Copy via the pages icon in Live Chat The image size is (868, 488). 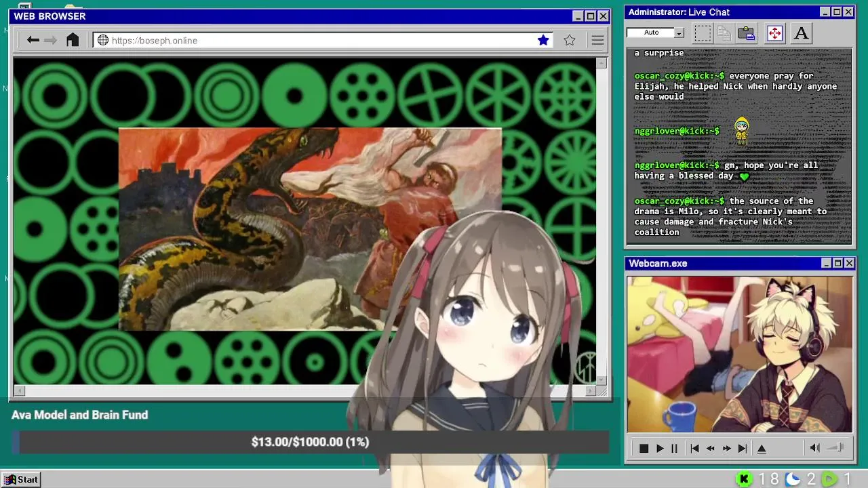click(x=724, y=33)
